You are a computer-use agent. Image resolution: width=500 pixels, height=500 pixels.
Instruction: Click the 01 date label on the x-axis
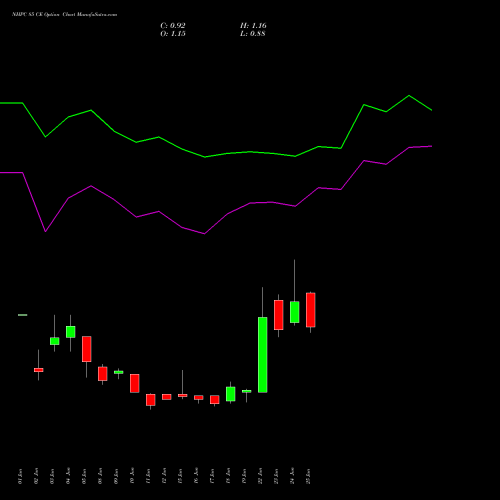20,476
